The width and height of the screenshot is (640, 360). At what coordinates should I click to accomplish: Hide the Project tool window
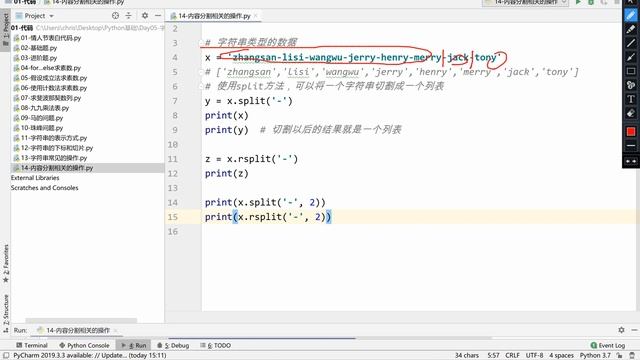158,16
